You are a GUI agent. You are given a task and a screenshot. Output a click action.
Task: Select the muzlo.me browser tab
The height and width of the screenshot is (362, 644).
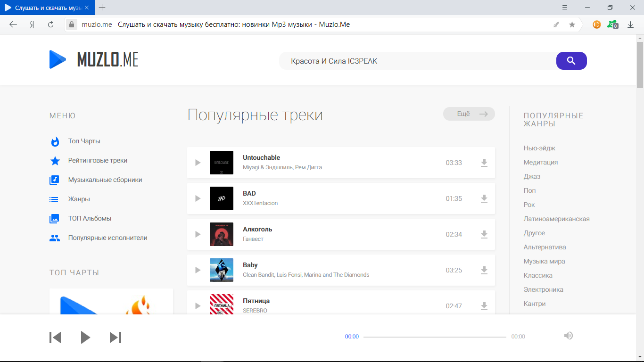pos(47,8)
